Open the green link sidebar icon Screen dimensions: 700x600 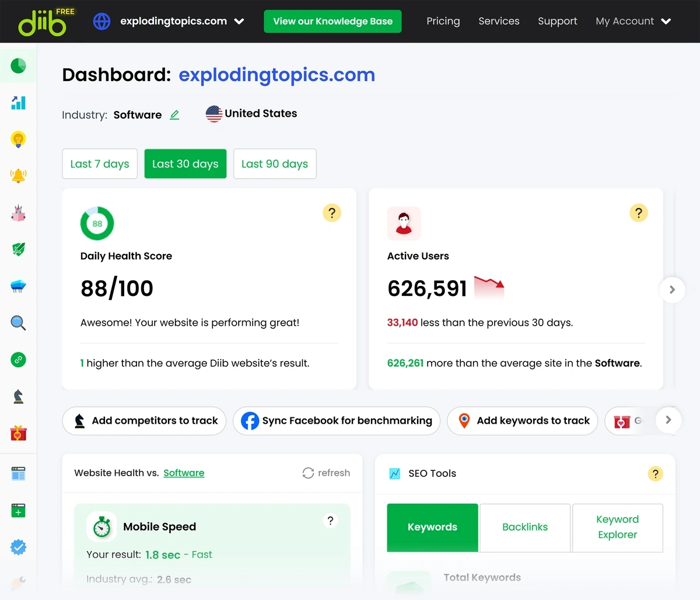[x=18, y=360]
